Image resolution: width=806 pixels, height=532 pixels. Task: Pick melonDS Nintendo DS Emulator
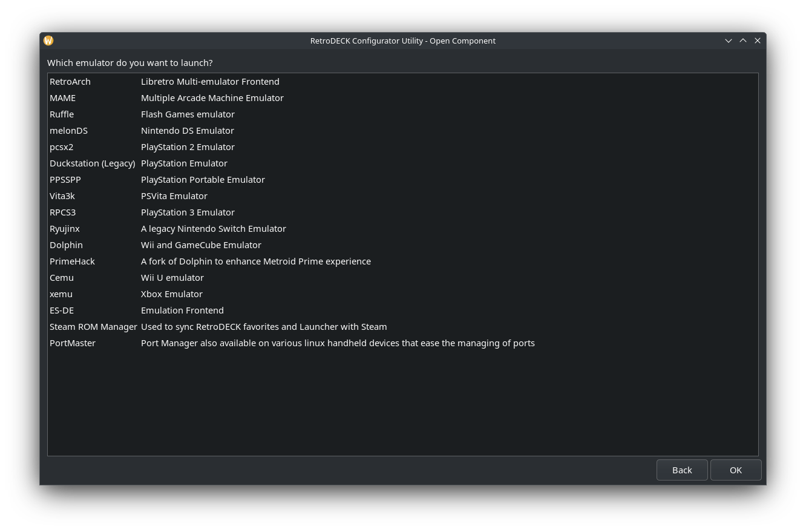(69, 131)
